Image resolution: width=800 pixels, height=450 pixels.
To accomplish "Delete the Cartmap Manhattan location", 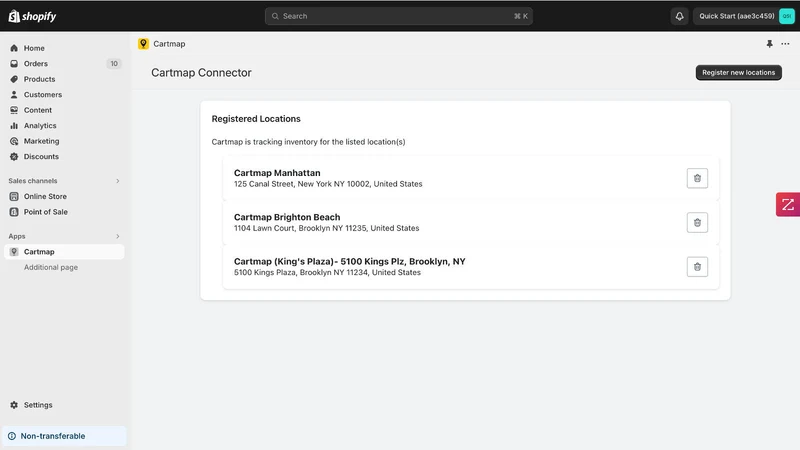I will pos(697,178).
